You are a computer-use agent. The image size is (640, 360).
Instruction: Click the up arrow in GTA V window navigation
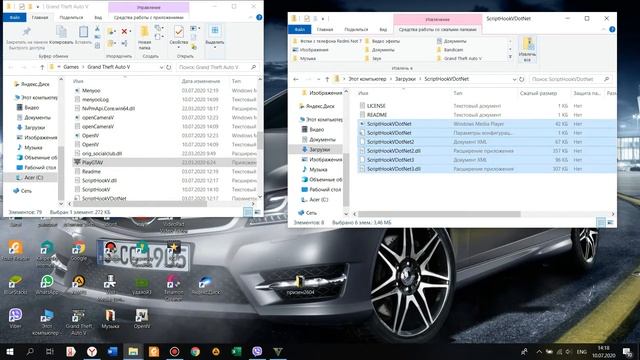point(42,67)
